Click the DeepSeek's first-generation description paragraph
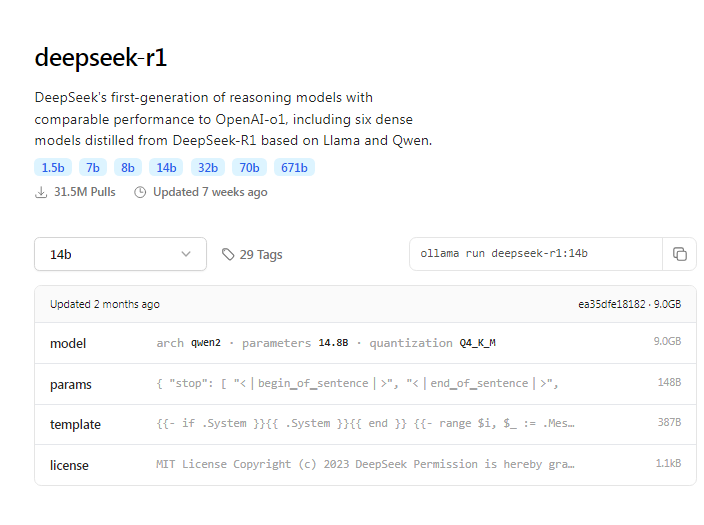The height and width of the screenshot is (525, 704). pyautogui.click(x=233, y=119)
